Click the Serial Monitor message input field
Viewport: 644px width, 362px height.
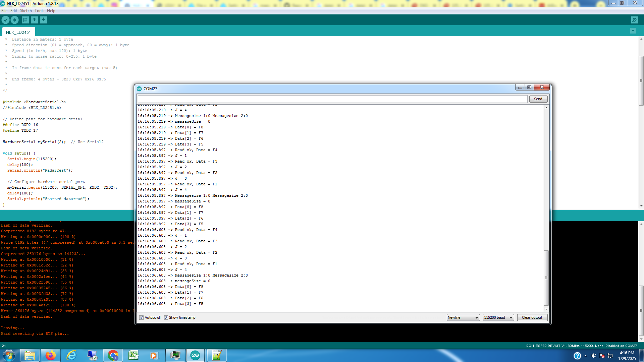point(332,99)
